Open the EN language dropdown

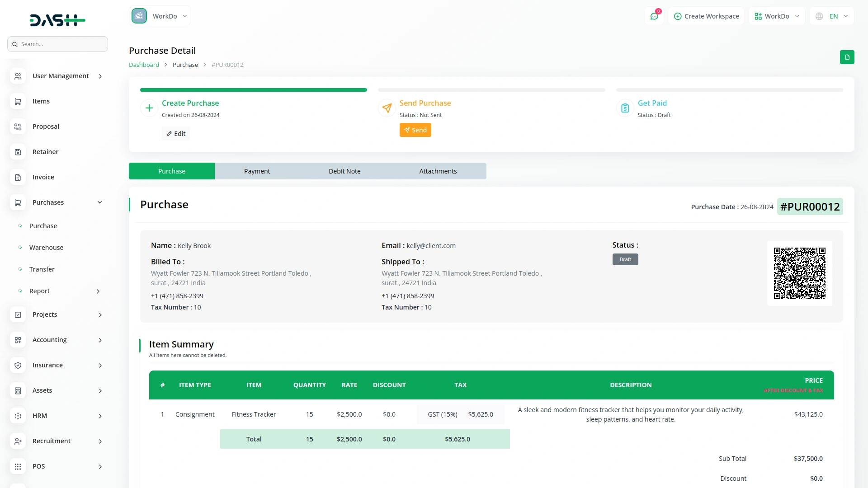833,16
